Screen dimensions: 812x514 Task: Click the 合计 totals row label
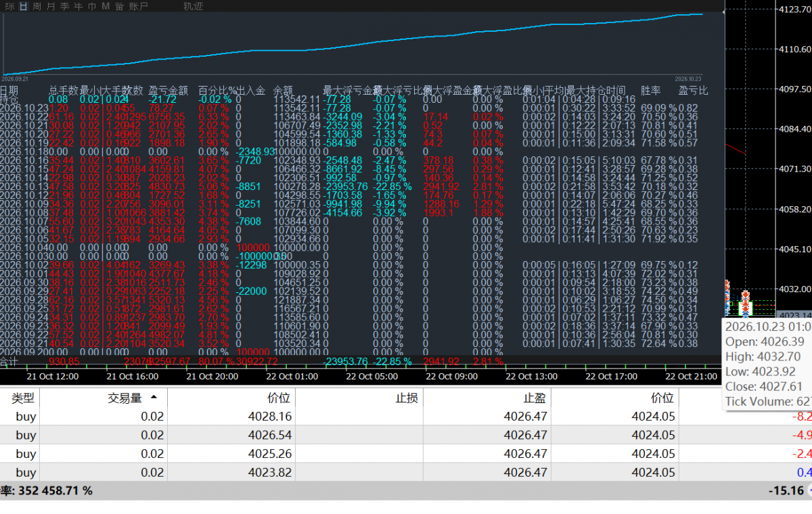[x=9, y=361]
